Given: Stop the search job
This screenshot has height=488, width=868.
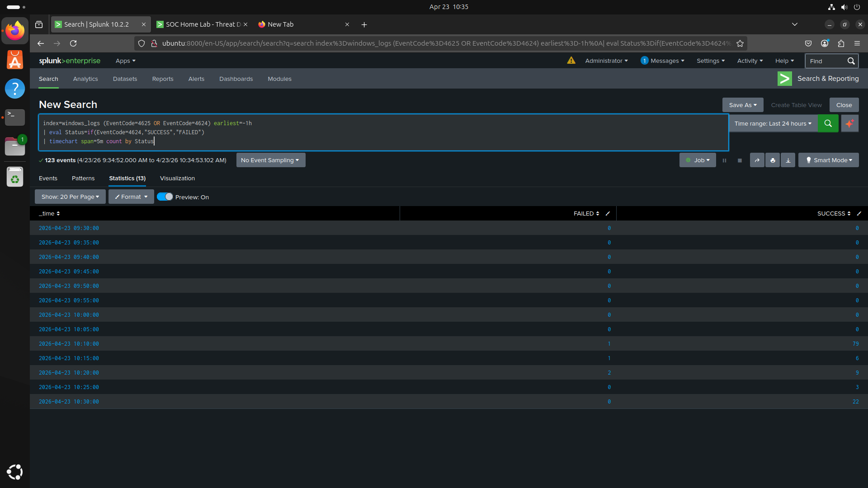Looking at the screenshot, I should pos(740,160).
